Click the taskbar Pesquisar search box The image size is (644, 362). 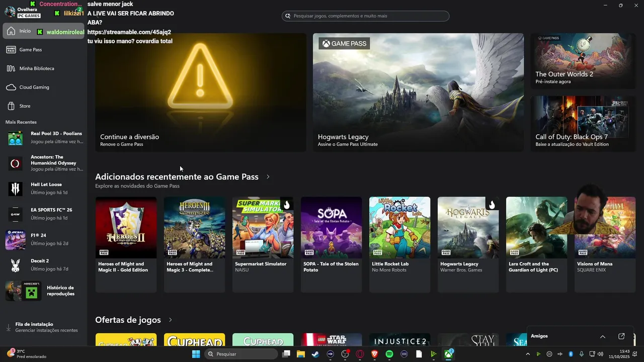[x=241, y=354]
